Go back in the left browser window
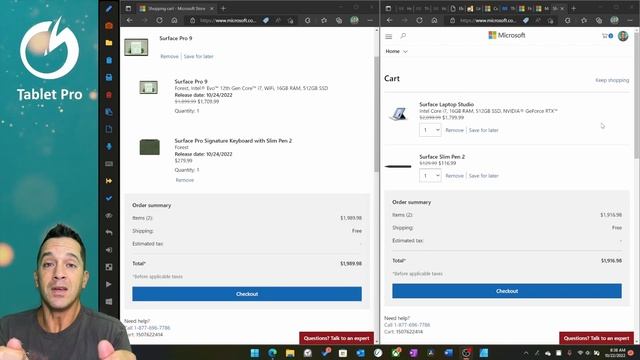This screenshot has width=640, height=360. click(129, 20)
